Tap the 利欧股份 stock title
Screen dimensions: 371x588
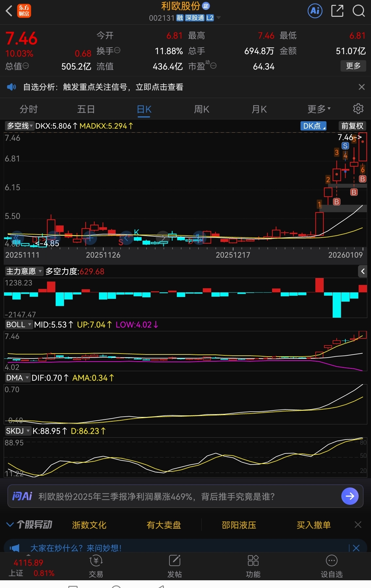pos(181,6)
